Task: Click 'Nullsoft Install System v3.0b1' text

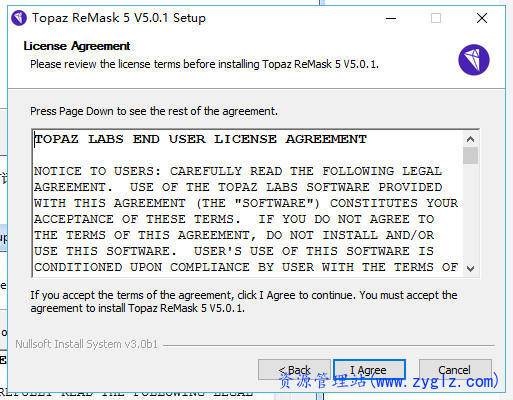Action: pyautogui.click(x=86, y=344)
